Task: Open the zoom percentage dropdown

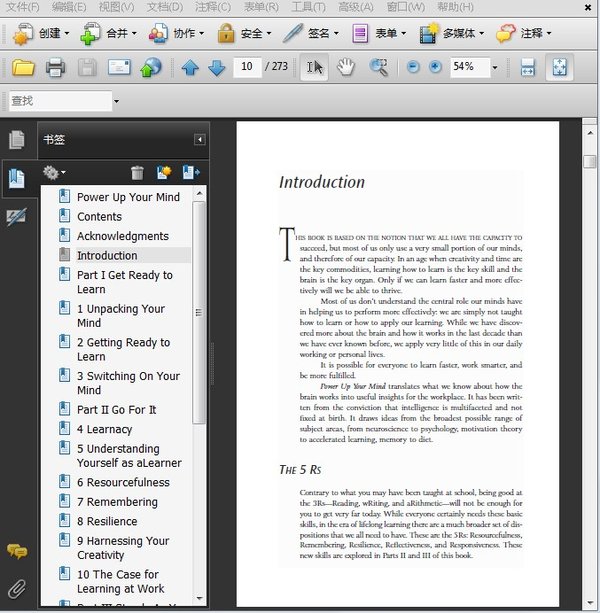Action: pos(494,68)
